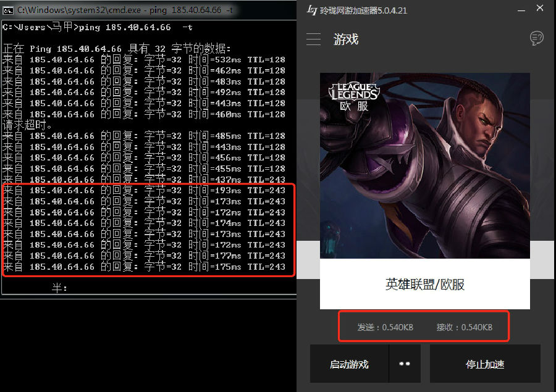The width and height of the screenshot is (556, 392).
Task: Close the 玲珑网游加速器 window
Action: tap(540, 8)
